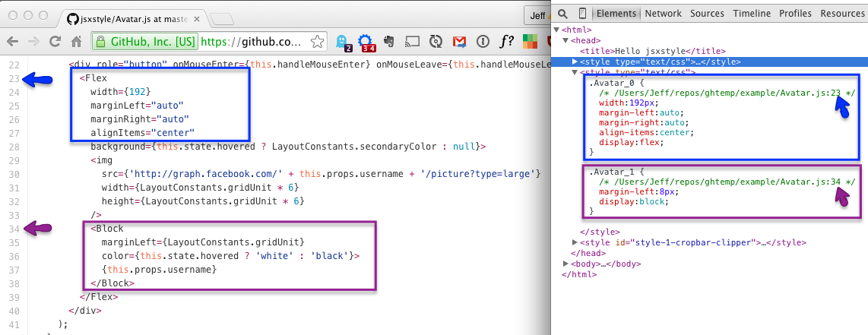Click the Cast screen extension icon
This screenshot has width=868, height=335.
click(x=413, y=42)
